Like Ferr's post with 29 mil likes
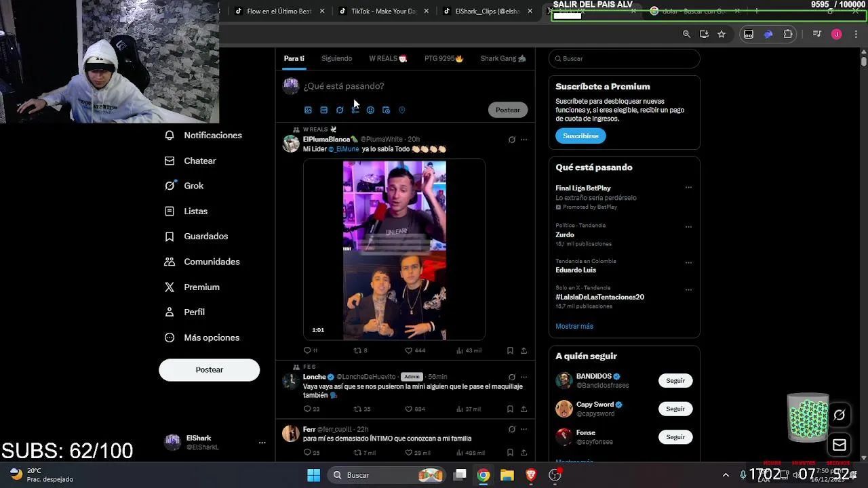 pyautogui.click(x=417, y=452)
